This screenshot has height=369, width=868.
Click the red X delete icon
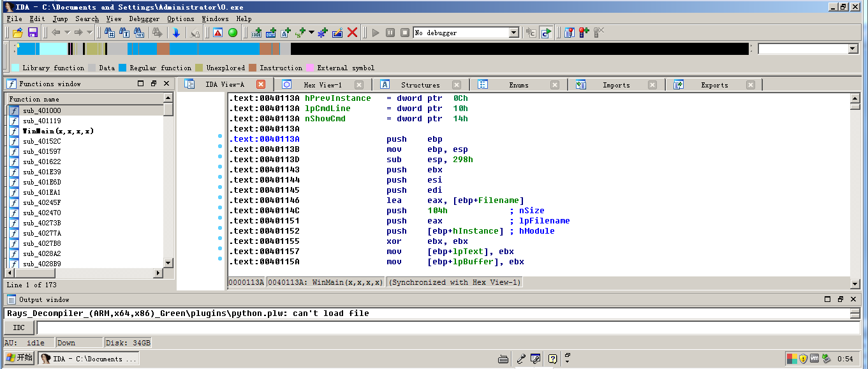point(352,33)
